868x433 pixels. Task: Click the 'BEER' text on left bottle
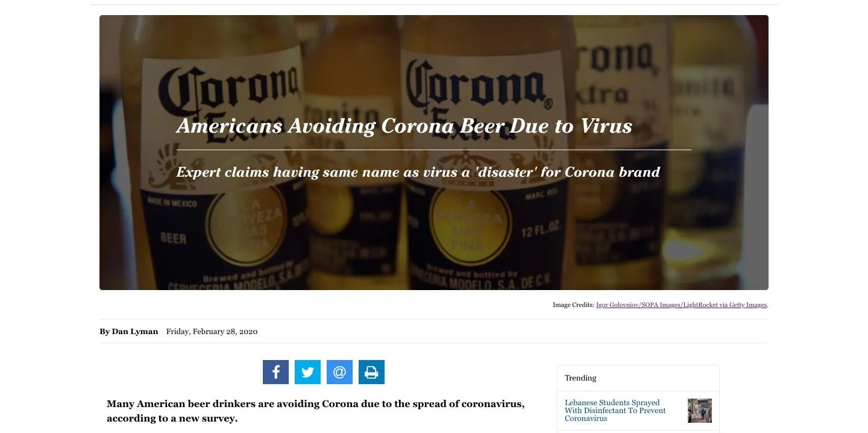click(173, 239)
